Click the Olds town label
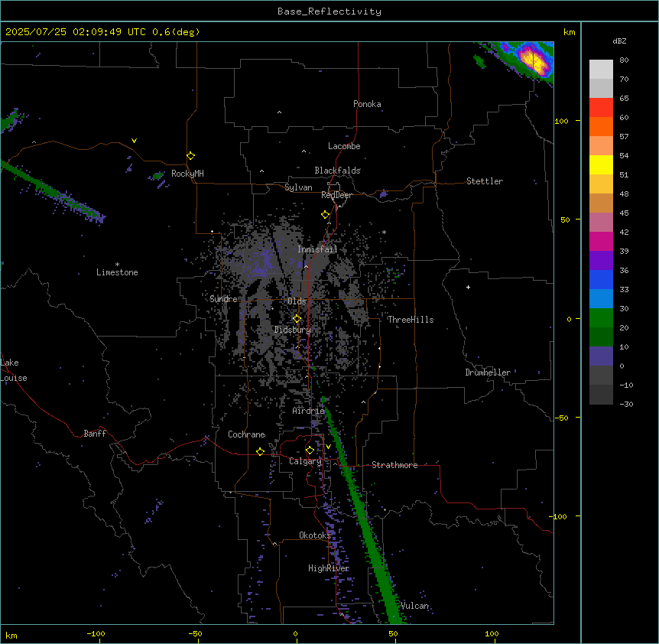The width and height of the screenshot is (659, 644). pyautogui.click(x=297, y=301)
